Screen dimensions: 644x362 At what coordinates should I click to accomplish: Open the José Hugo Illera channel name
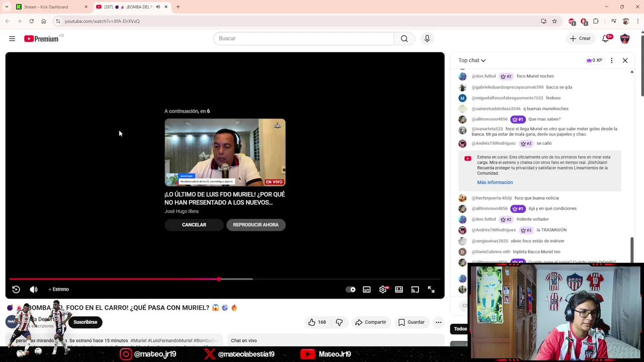coord(181,211)
